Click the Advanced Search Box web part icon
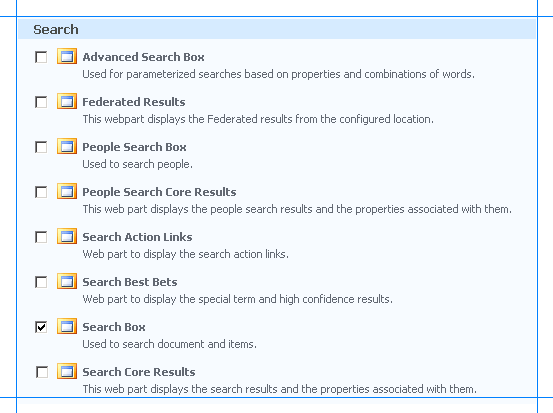Image resolution: width=553 pixels, height=413 pixels. [67, 56]
